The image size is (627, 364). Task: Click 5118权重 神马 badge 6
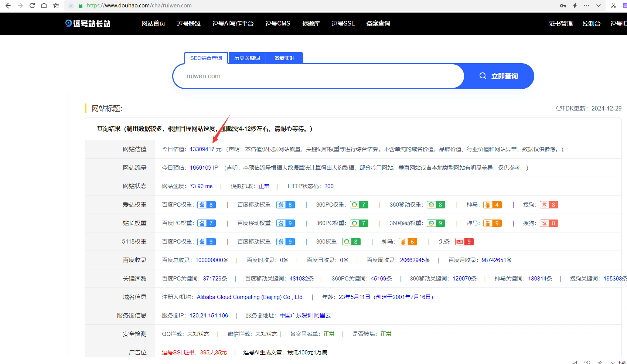pos(408,241)
